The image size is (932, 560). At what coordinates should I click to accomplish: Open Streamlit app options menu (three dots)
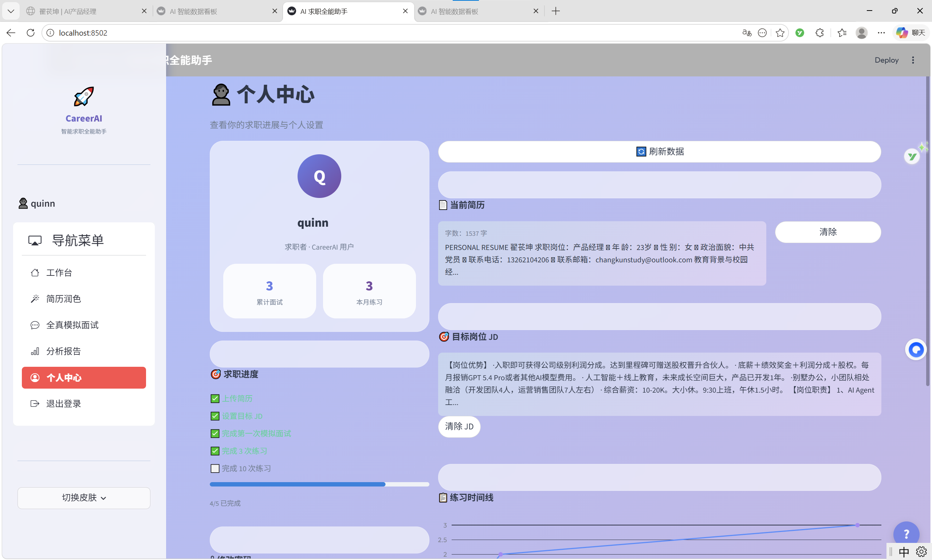point(913,60)
